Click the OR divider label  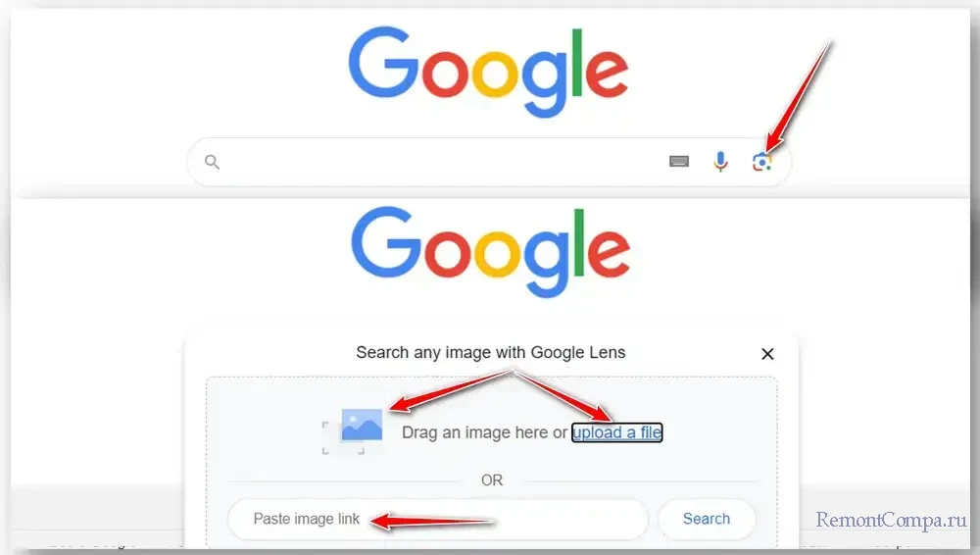[492, 480]
